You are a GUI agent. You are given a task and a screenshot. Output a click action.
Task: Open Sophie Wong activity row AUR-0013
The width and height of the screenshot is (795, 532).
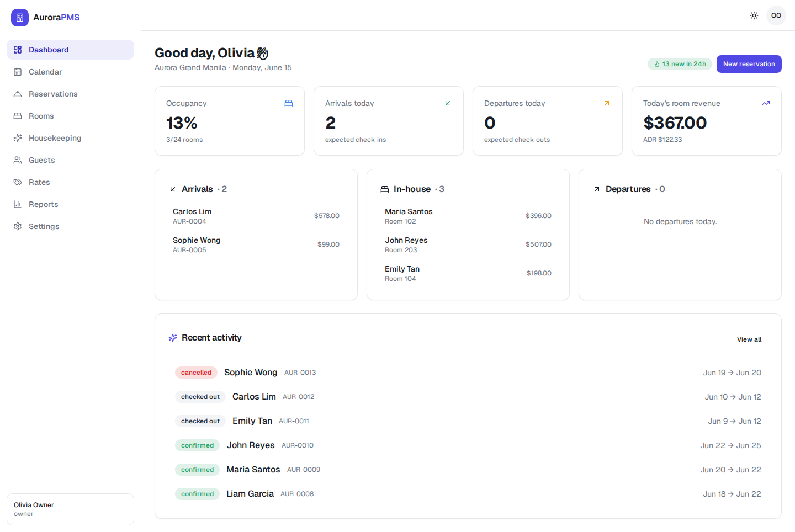click(468, 373)
